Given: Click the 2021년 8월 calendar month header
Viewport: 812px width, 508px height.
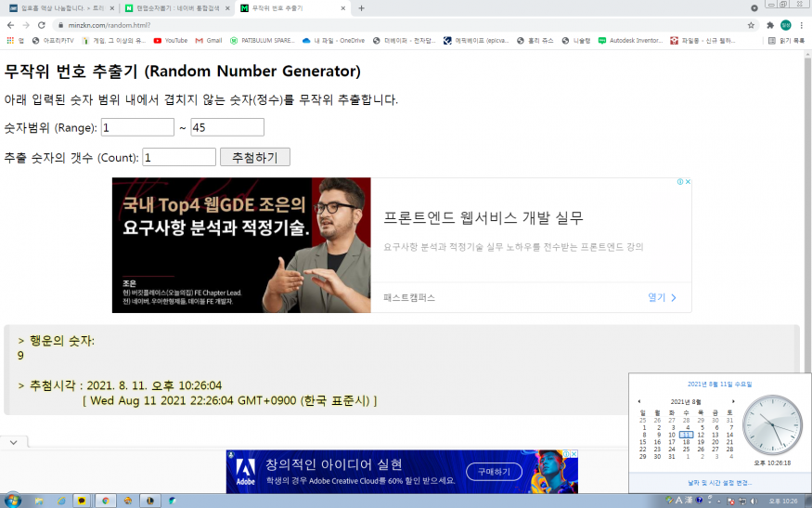Looking at the screenshot, I should tap(686, 401).
